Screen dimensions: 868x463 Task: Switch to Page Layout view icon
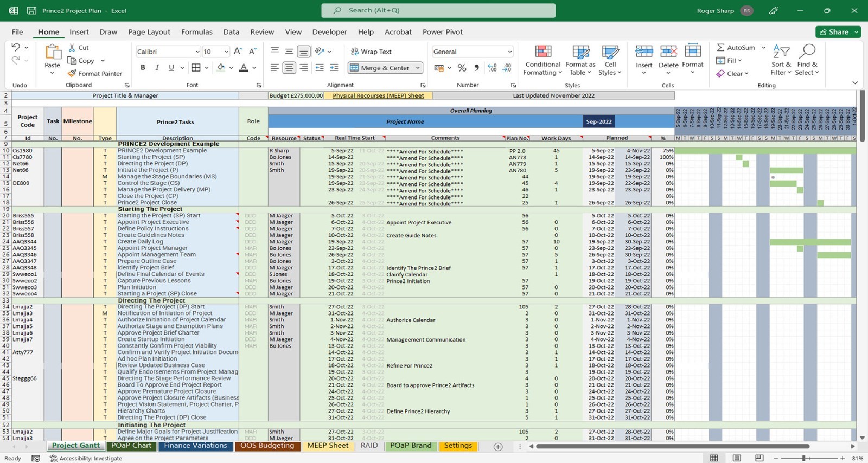[737, 458]
